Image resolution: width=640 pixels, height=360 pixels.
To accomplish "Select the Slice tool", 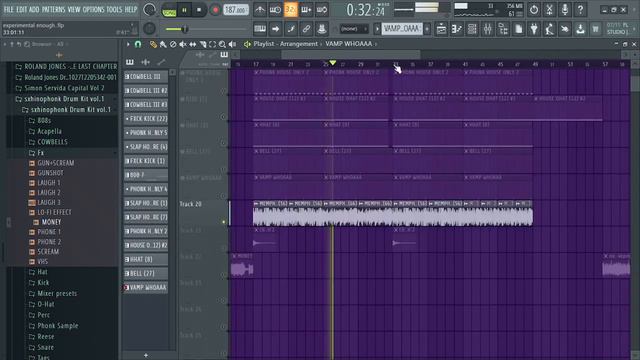I will [x=202, y=44].
